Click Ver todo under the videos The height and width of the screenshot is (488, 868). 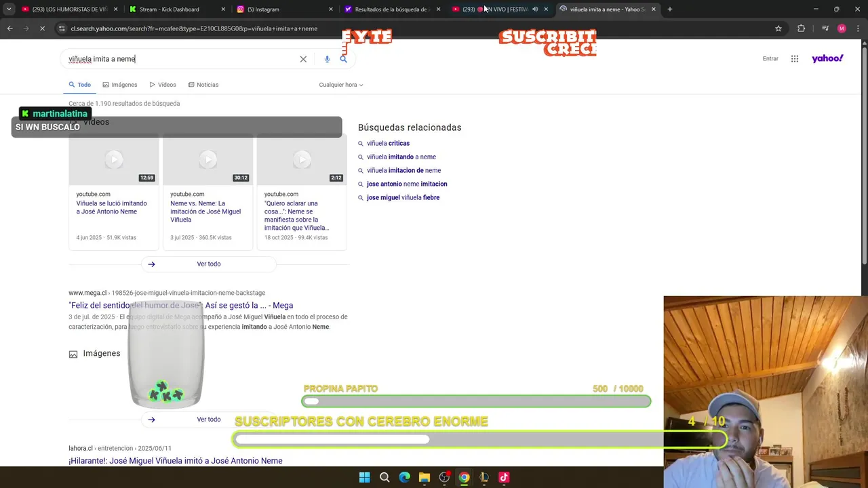[208, 264]
